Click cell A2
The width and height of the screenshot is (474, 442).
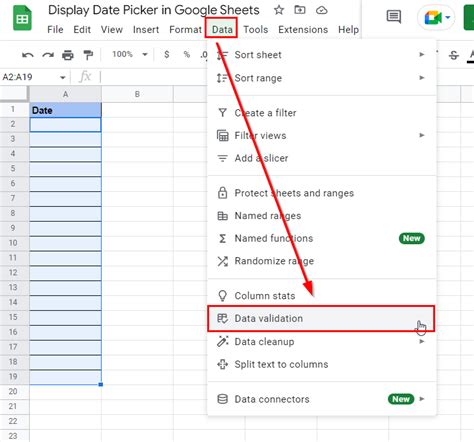65,125
